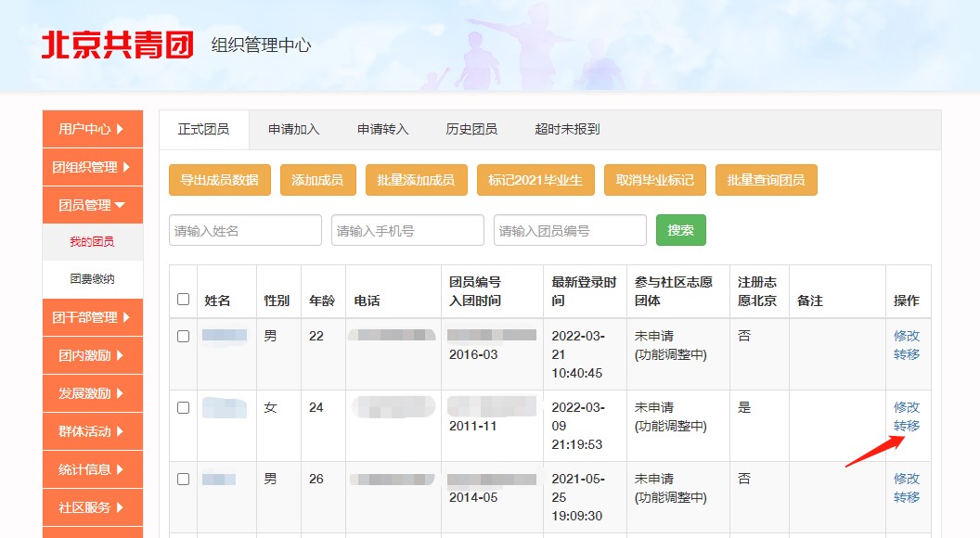Click the green 搜索 button

pyautogui.click(x=680, y=230)
